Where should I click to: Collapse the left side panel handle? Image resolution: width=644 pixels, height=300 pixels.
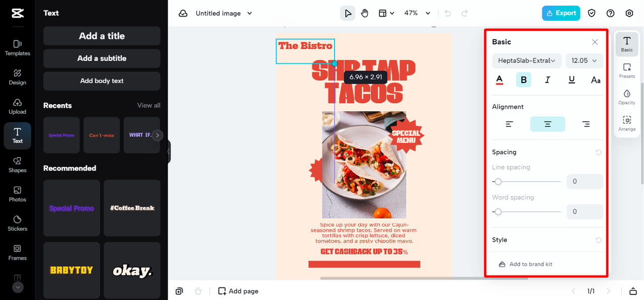coord(169,152)
